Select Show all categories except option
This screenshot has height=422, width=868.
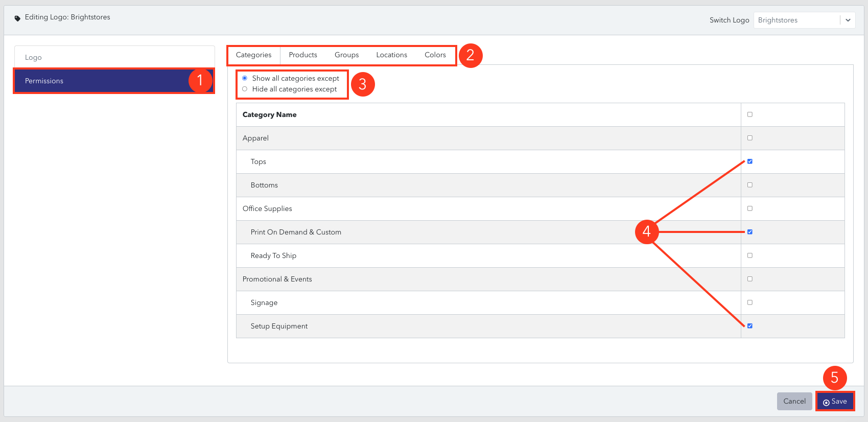[x=245, y=78]
